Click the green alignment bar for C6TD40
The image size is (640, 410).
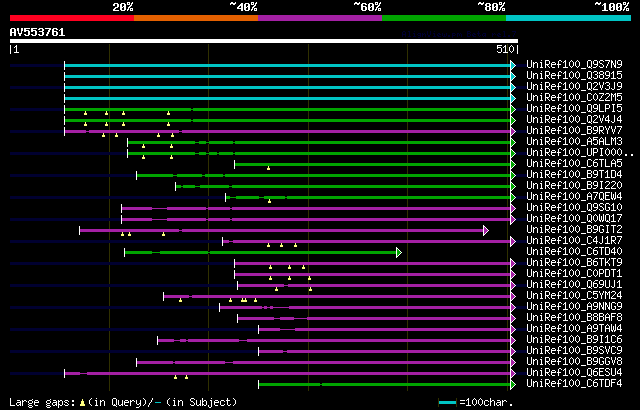point(260,253)
